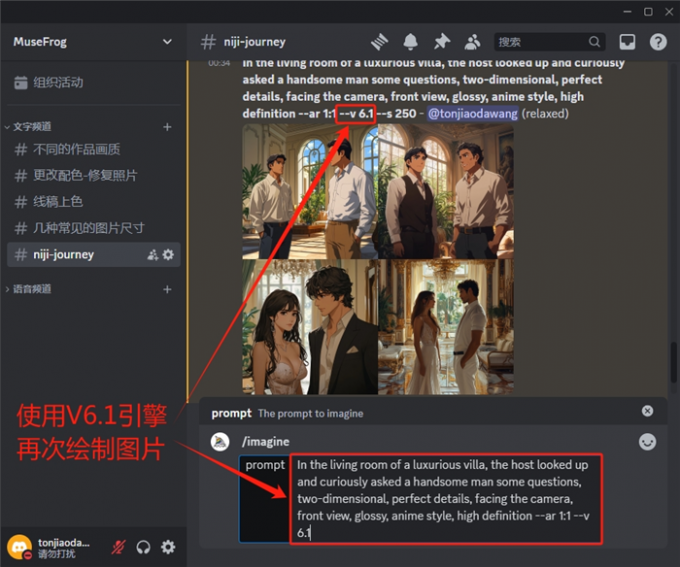Select the niji-journey channel in sidebar

[94, 254]
